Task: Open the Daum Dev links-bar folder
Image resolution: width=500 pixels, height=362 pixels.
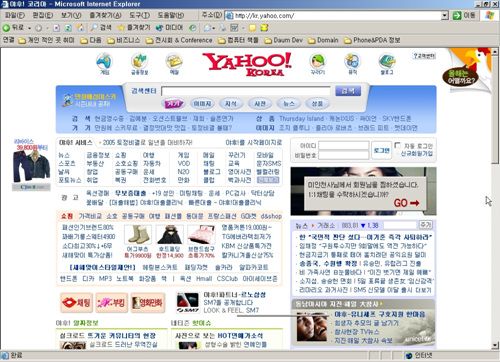Action: (x=284, y=40)
